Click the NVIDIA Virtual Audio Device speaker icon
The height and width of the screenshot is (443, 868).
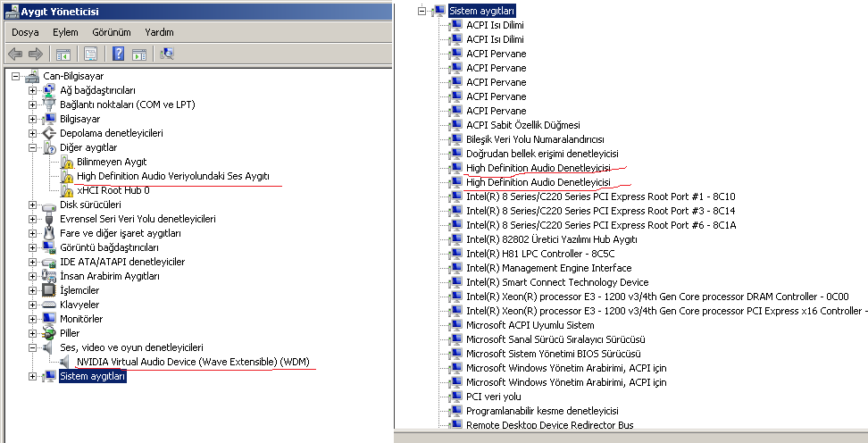pos(67,363)
